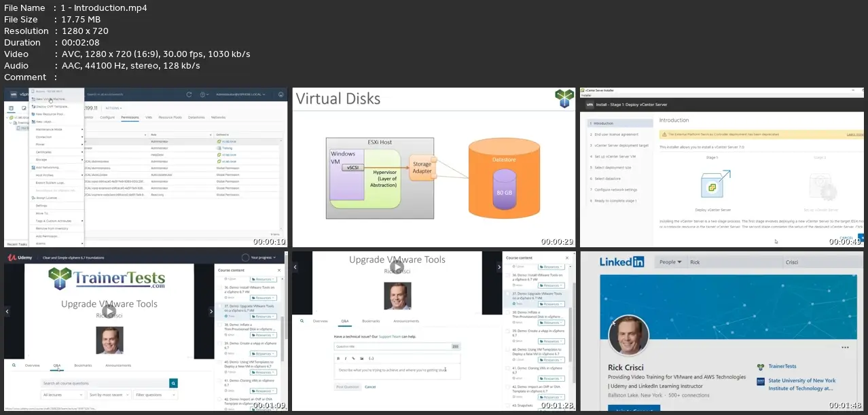Viewport: 868px width, 415px height.
Task: Click the Italic icon in the question editor
Action: pyautogui.click(x=346, y=358)
